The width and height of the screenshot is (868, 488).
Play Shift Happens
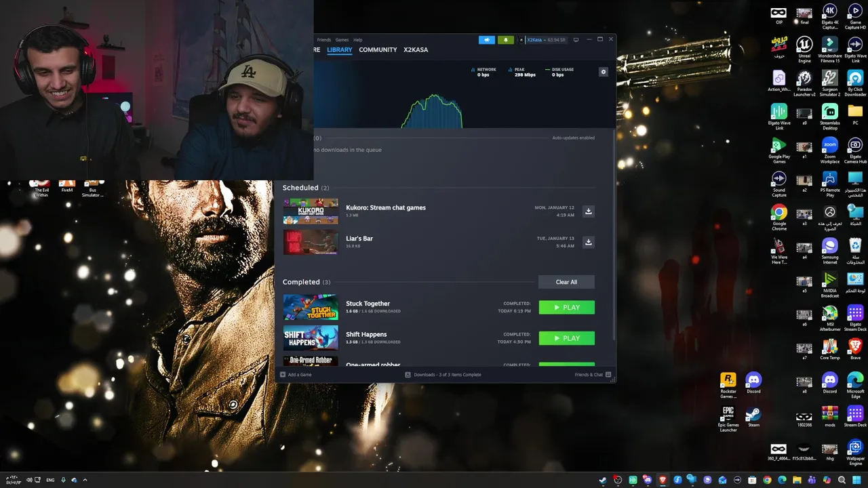click(x=566, y=338)
